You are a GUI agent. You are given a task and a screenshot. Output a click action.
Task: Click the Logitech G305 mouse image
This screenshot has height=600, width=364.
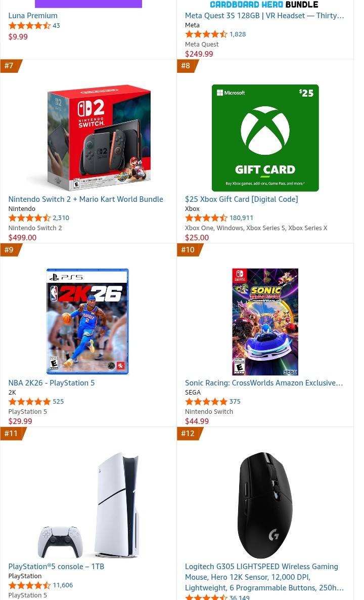pos(265,505)
